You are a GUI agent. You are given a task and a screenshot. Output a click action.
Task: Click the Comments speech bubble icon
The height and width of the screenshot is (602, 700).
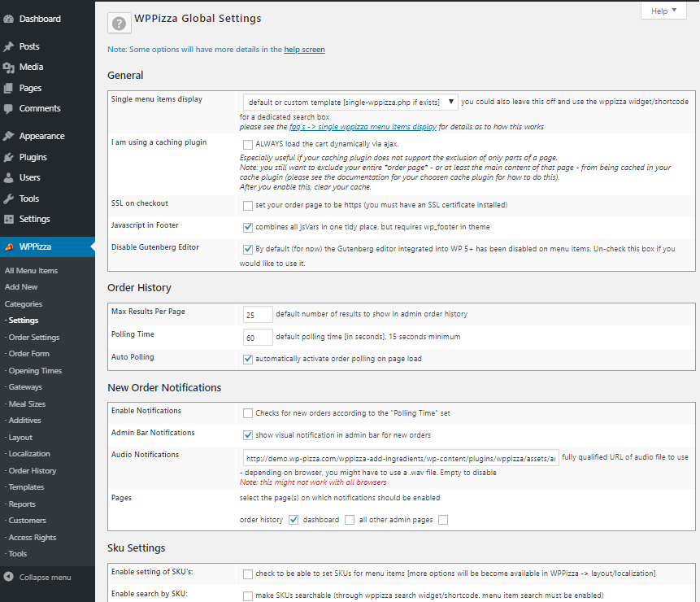click(9, 109)
